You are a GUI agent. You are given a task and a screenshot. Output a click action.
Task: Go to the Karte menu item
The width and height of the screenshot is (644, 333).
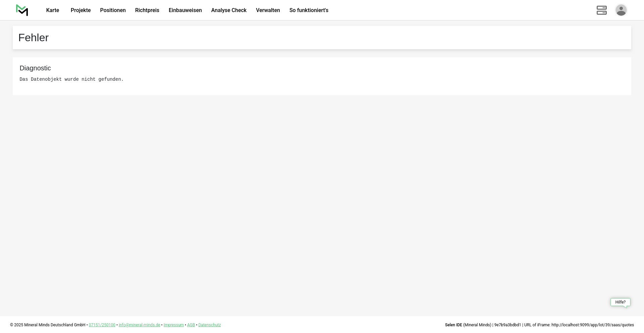click(x=53, y=10)
